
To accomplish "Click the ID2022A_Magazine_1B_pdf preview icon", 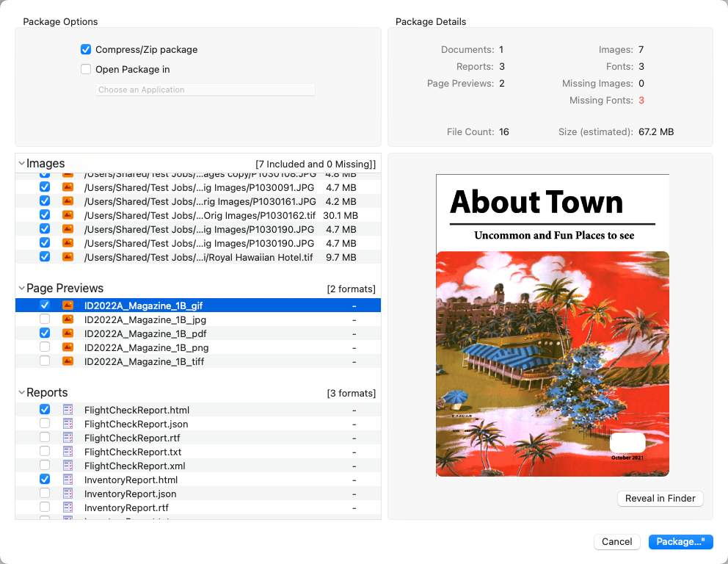I will pos(68,333).
